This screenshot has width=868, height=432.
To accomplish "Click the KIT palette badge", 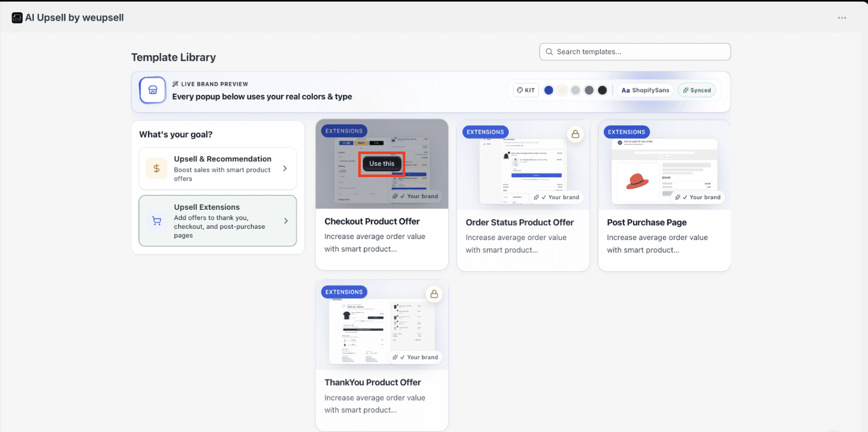I will tap(526, 90).
